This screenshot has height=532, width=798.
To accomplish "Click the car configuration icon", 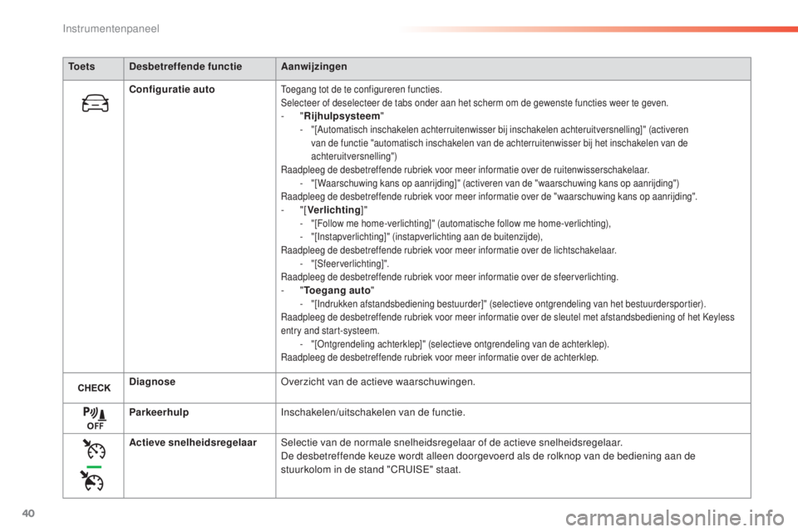I will coord(95,103).
